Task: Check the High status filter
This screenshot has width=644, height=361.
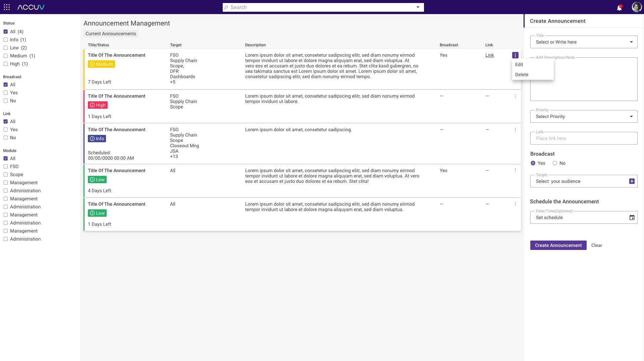Action: click(x=5, y=64)
